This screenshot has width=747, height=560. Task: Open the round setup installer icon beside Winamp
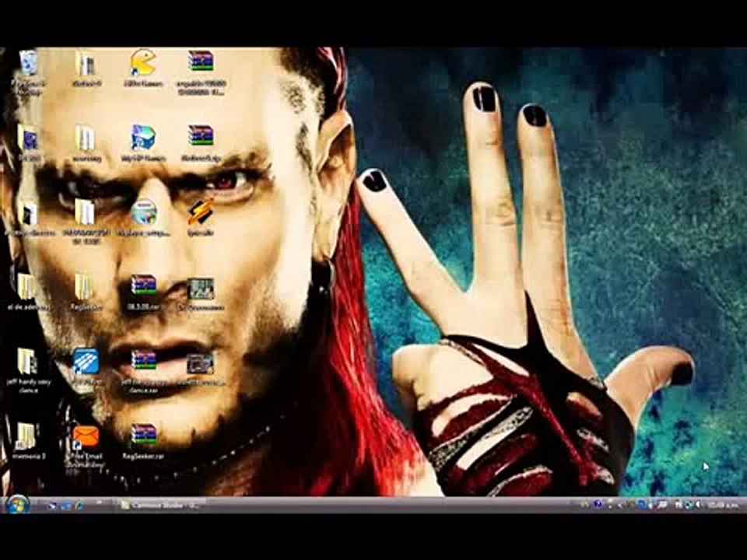click(x=144, y=212)
